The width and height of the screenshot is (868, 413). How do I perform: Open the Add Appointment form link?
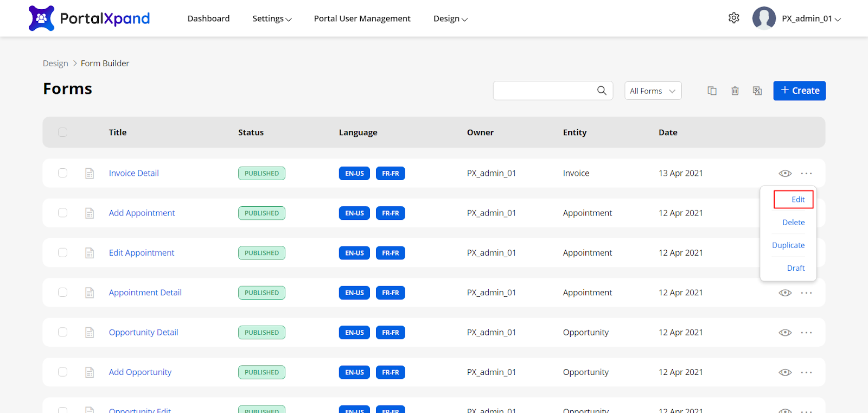pyautogui.click(x=142, y=213)
